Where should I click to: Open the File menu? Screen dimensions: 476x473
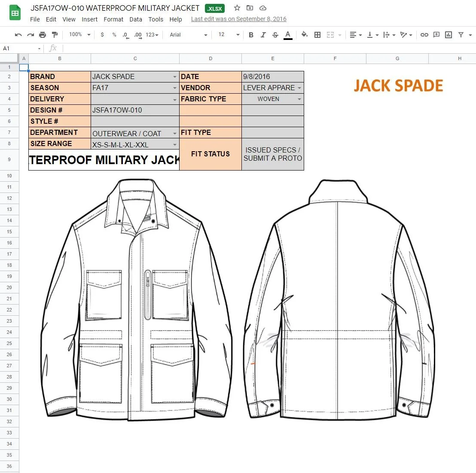click(x=35, y=19)
